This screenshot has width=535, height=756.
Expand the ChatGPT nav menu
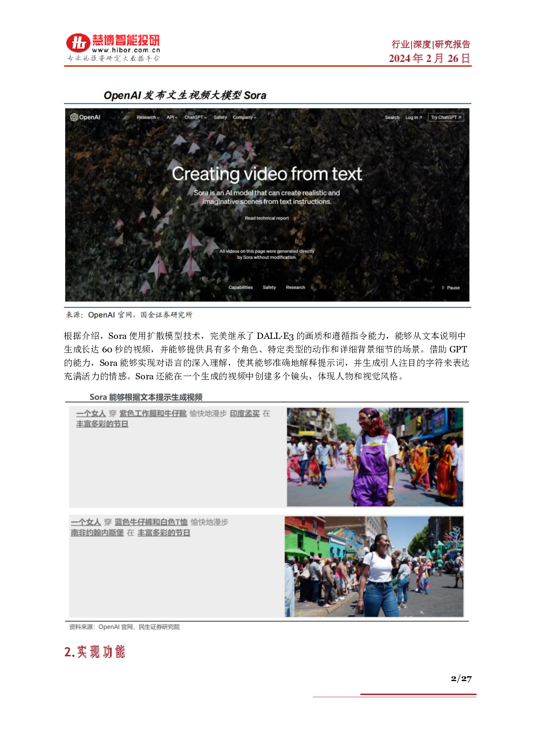195,117
